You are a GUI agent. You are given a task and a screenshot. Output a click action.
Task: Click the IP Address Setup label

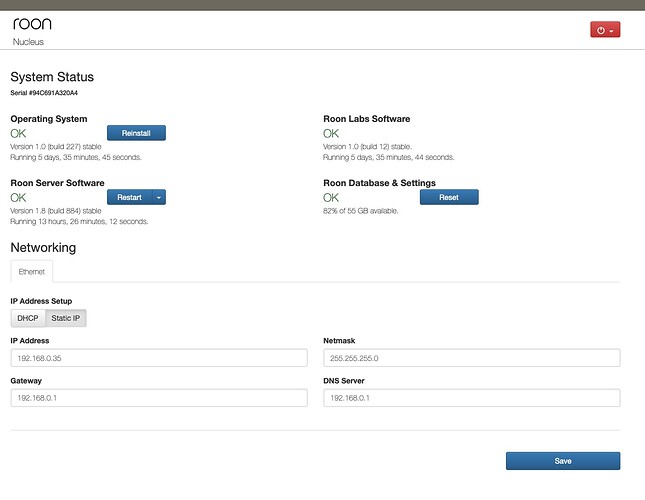pos(41,301)
